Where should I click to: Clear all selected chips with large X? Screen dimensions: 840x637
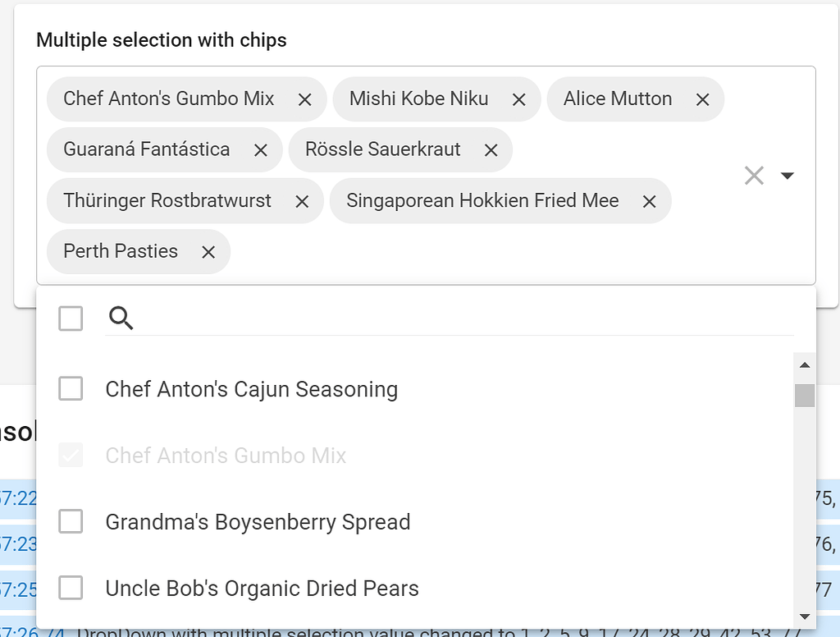pyautogui.click(x=754, y=175)
